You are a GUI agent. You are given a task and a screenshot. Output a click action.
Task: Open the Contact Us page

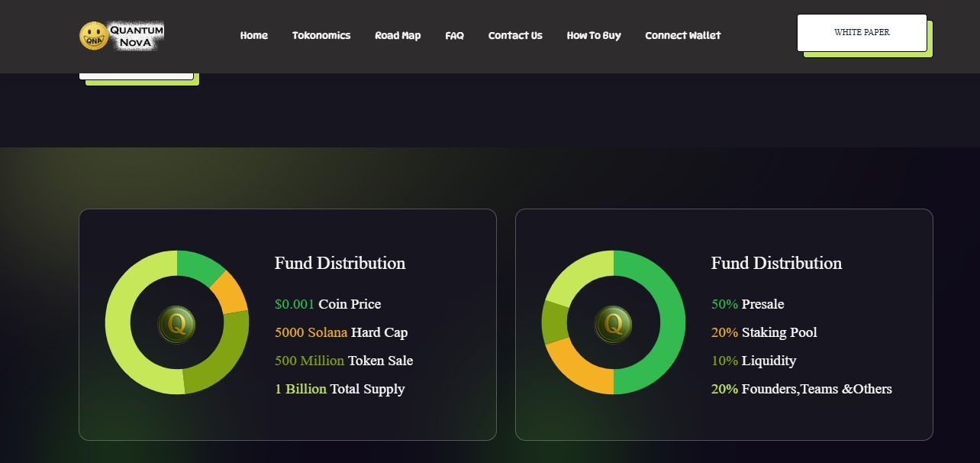(515, 35)
